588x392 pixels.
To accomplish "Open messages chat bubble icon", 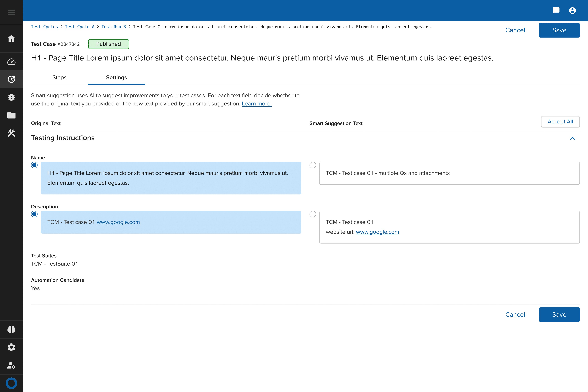I will (556, 10).
